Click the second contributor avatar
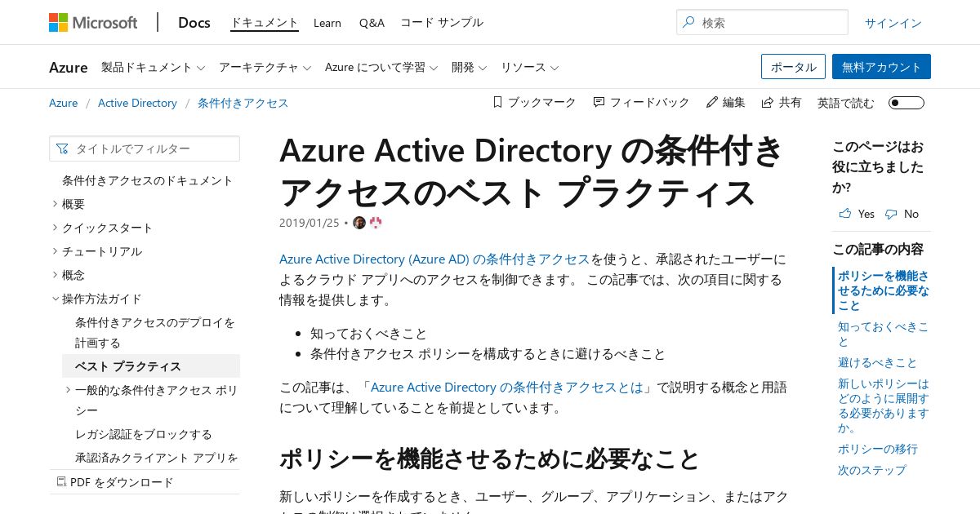 pyautogui.click(x=376, y=223)
